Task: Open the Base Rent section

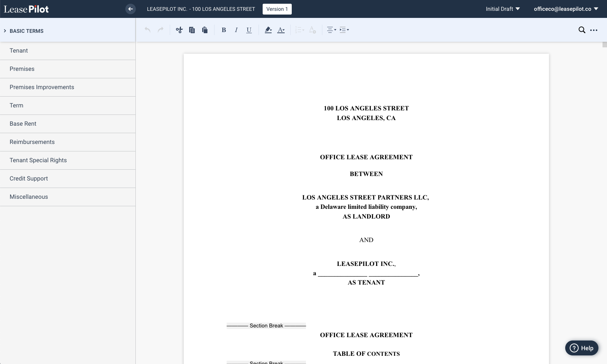Action: tap(23, 123)
